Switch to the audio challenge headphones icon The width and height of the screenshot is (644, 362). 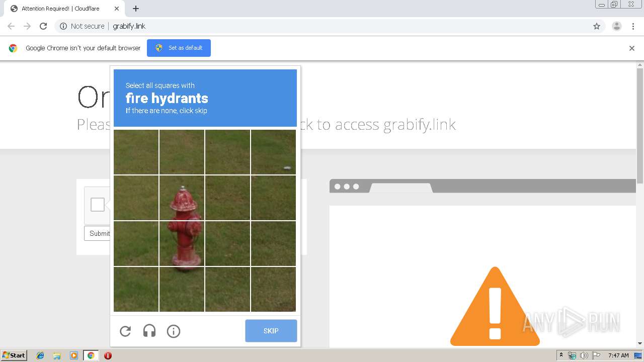(x=149, y=331)
